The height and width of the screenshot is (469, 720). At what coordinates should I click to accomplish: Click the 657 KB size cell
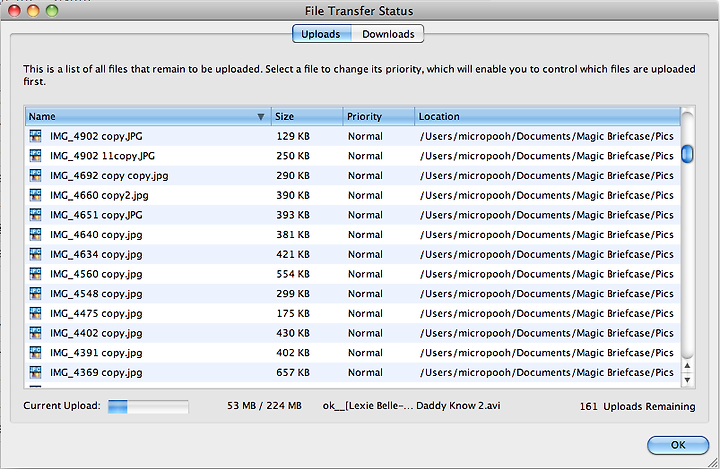(x=293, y=373)
